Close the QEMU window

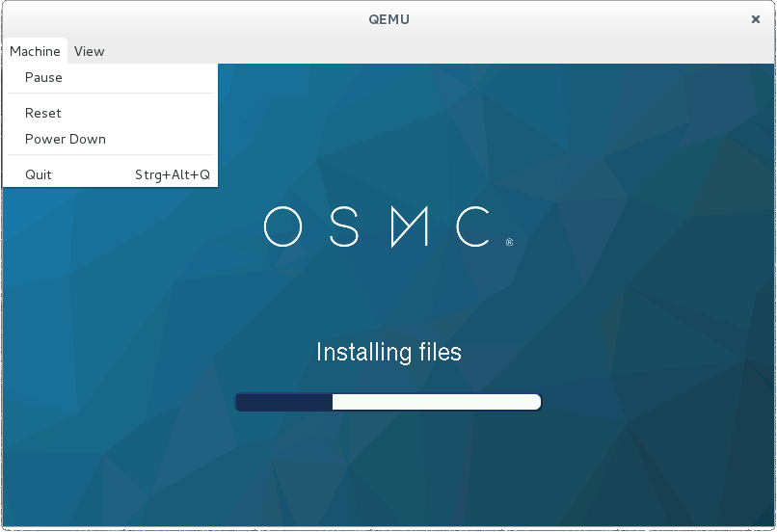click(755, 18)
